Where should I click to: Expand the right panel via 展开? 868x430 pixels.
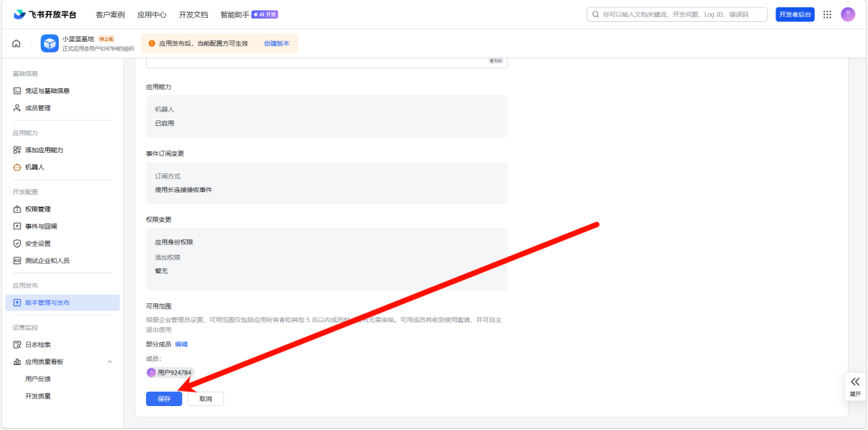pos(854,385)
